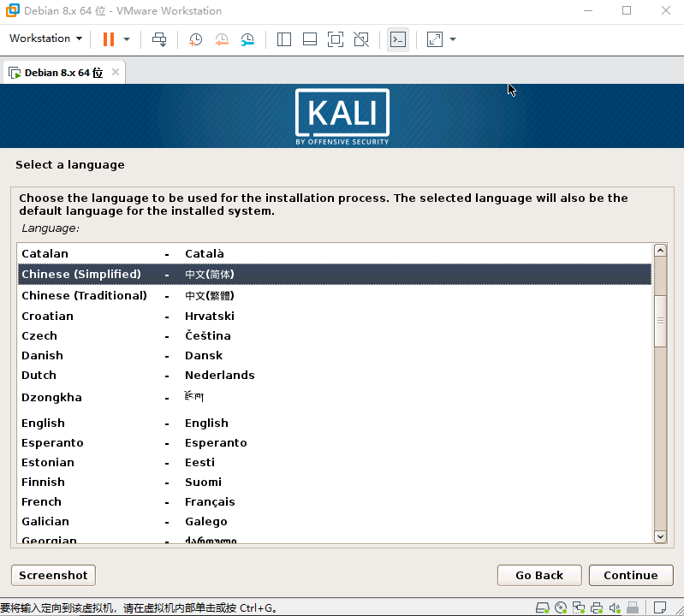Click the language list scroll up arrow
684x616 pixels.
point(660,250)
